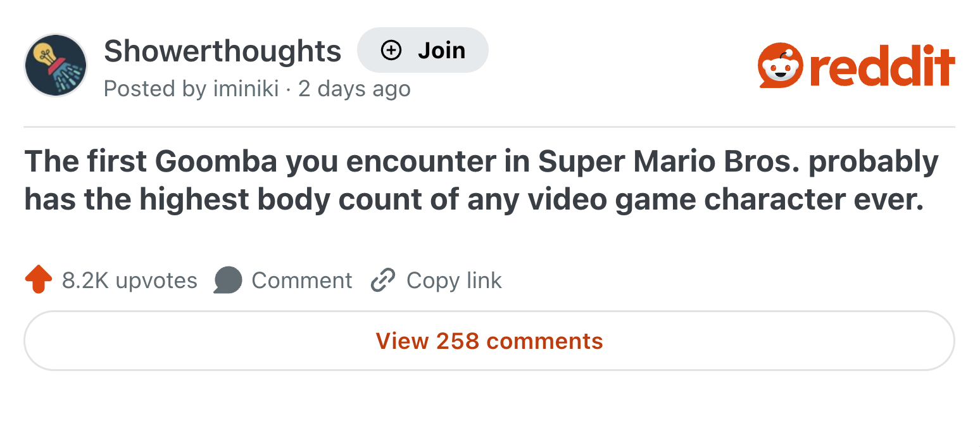Open the iminiki user profile

click(x=246, y=89)
